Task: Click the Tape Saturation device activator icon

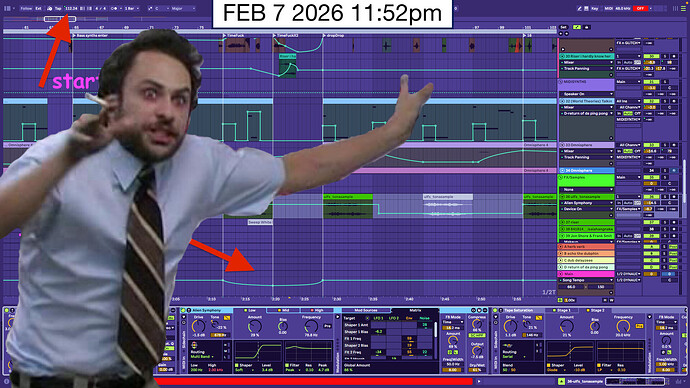Action: tap(495, 310)
